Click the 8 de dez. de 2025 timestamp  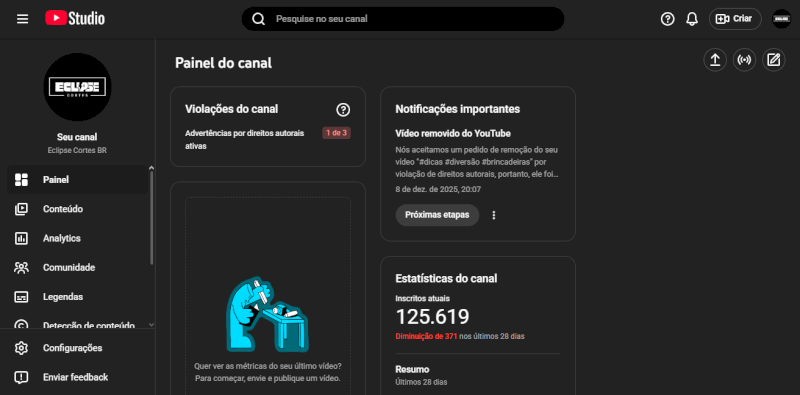point(438,189)
